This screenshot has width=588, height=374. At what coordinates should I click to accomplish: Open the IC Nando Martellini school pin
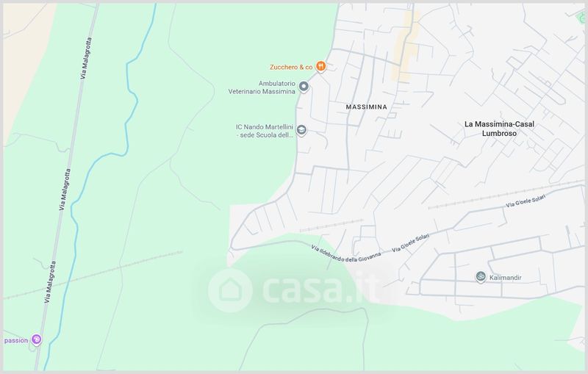click(301, 130)
